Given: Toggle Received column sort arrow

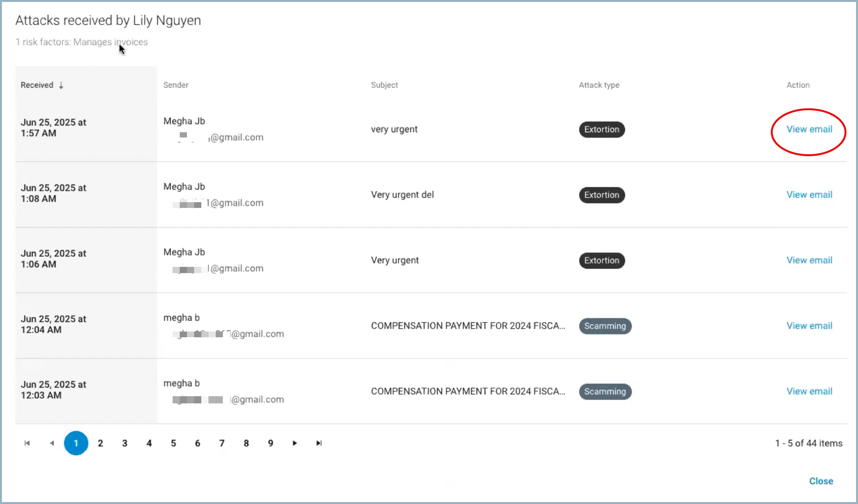Looking at the screenshot, I should [x=61, y=85].
